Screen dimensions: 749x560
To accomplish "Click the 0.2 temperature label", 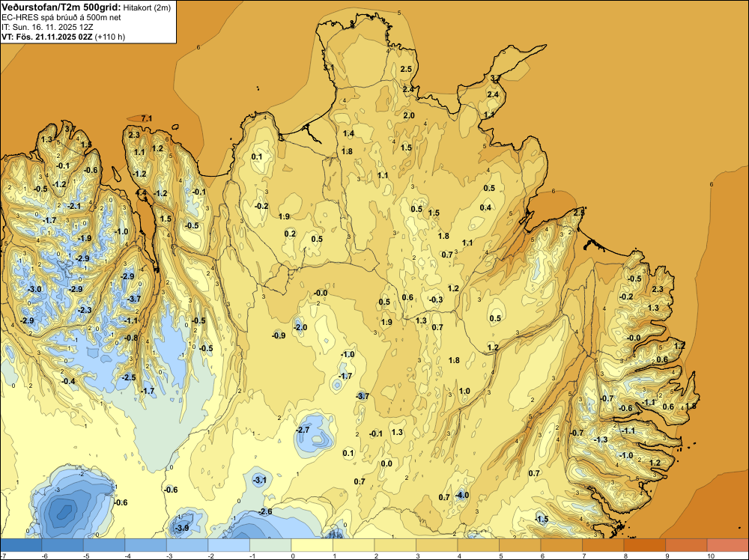I will point(290,234).
